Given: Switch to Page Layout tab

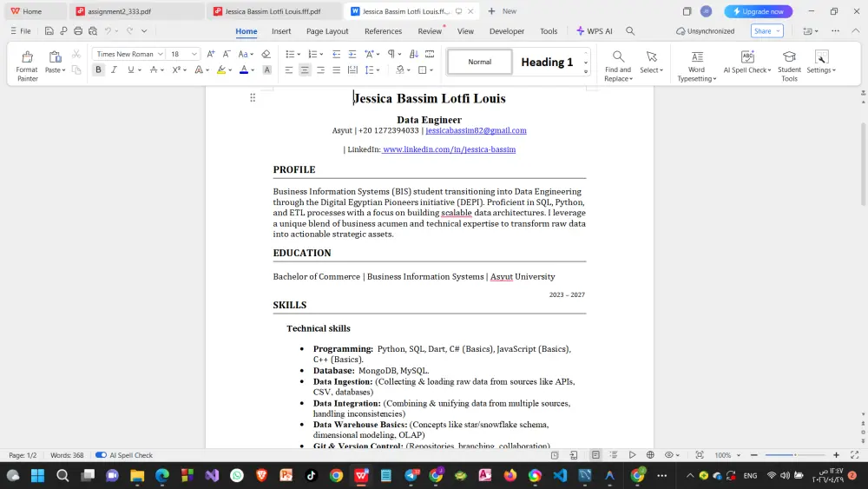Looking at the screenshot, I should tap(327, 31).
